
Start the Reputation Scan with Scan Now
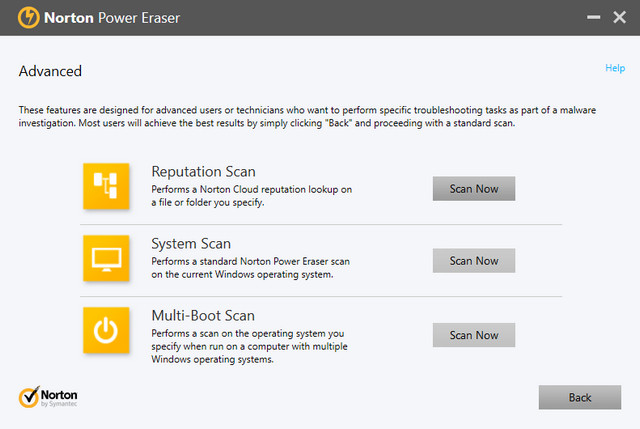474,189
